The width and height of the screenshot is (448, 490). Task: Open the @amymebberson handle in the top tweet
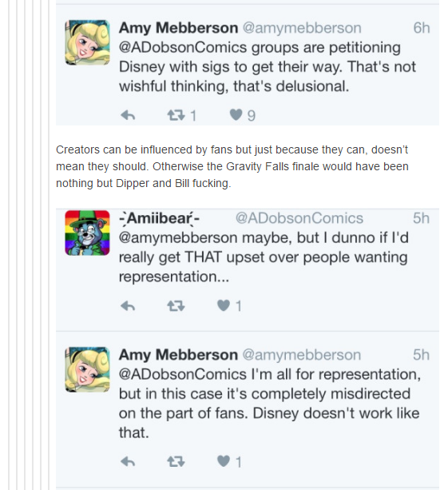pyautogui.click(x=302, y=28)
